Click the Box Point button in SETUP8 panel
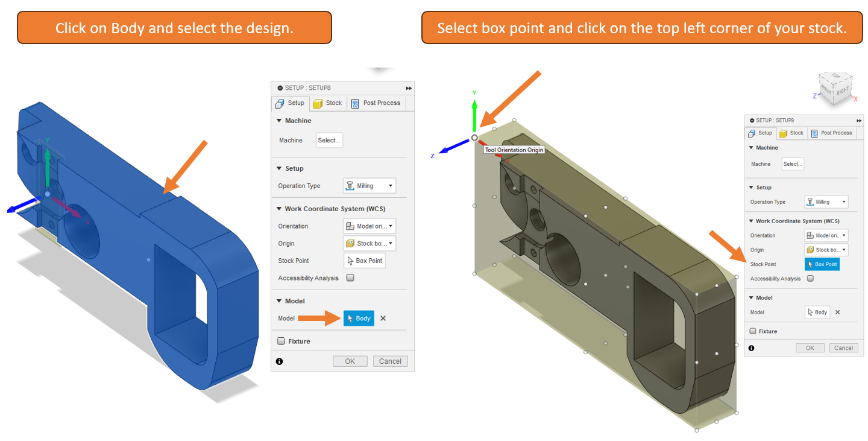The height and width of the screenshot is (441, 868). [x=365, y=261]
